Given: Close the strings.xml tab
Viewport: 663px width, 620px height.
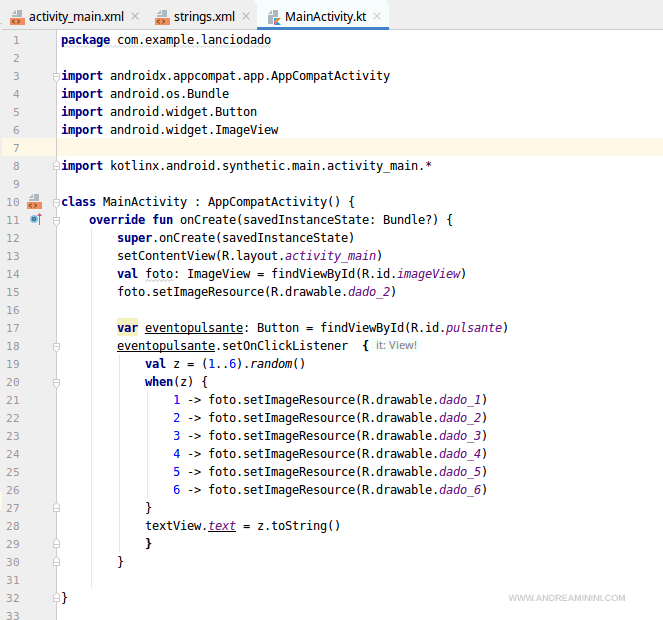Looking at the screenshot, I should tap(246, 16).
